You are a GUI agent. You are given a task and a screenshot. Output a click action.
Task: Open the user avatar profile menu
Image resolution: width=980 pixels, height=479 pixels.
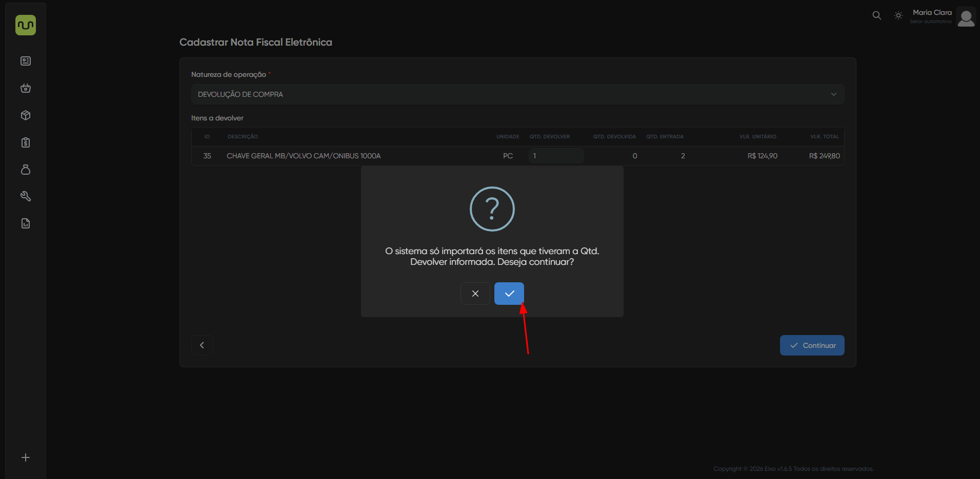966,18
